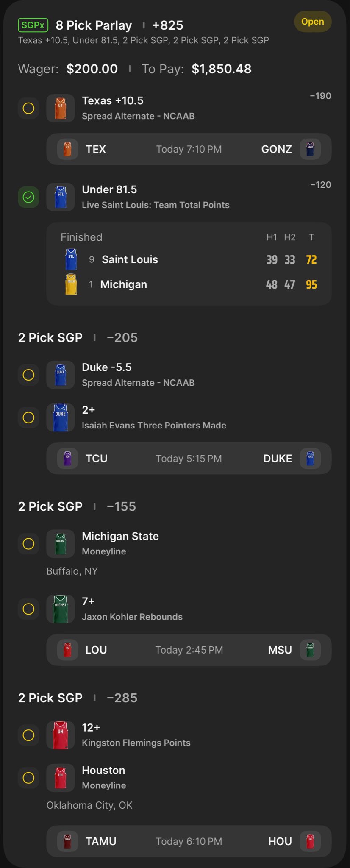This screenshot has height=868, width=350.
Task: Open the TEX vs GONZ matchup bar
Action: 189,149
